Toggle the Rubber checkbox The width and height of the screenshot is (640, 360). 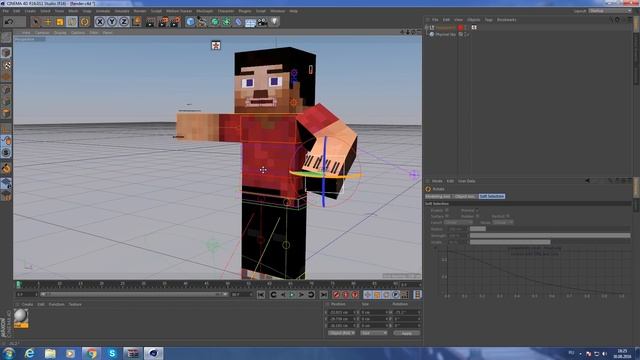click(x=477, y=216)
